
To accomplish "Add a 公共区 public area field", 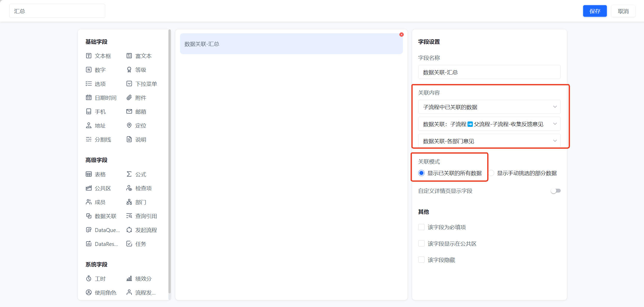I will (x=99, y=188).
